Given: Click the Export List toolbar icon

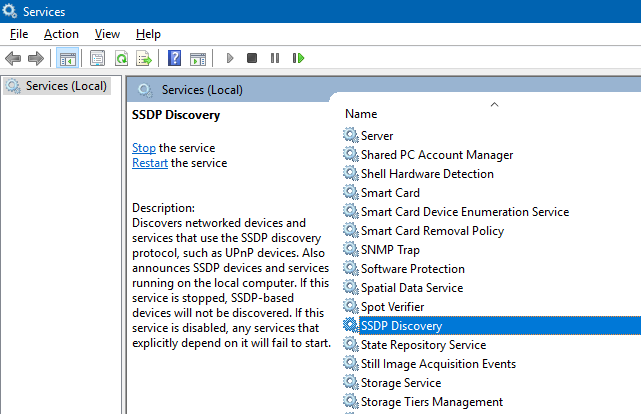Looking at the screenshot, I should pyautogui.click(x=144, y=59).
